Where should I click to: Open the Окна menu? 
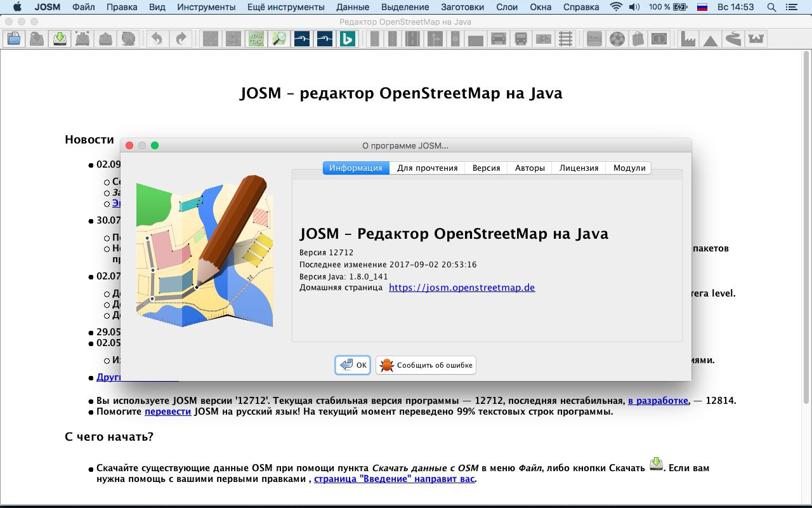click(540, 8)
